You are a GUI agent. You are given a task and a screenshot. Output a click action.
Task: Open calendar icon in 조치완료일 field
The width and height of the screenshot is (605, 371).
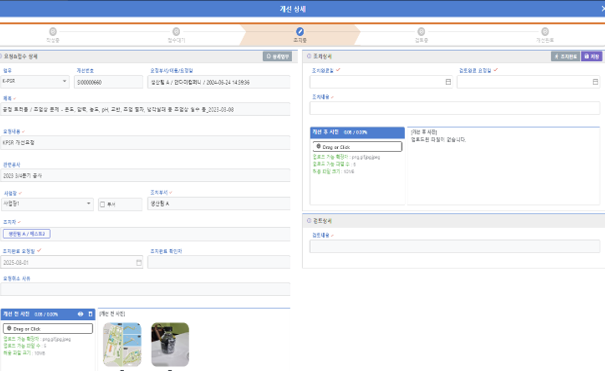(x=448, y=82)
